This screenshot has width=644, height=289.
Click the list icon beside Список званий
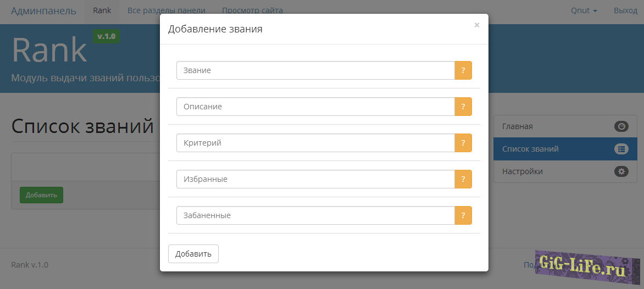pos(621,149)
